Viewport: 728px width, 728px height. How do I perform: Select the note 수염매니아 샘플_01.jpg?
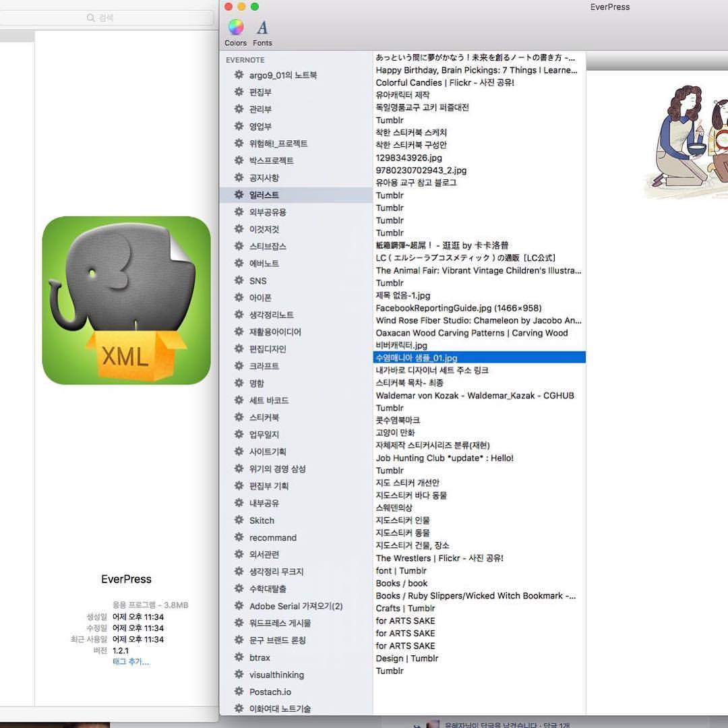coord(479,357)
